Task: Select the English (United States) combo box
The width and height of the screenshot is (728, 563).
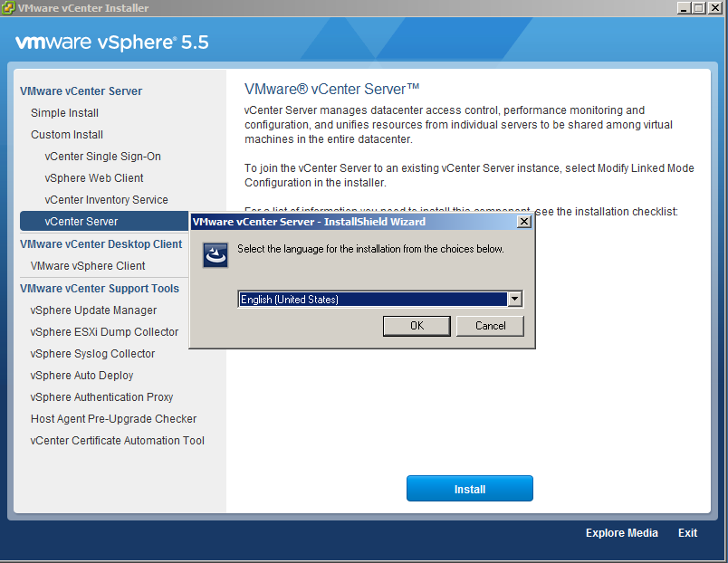Action: click(372, 300)
